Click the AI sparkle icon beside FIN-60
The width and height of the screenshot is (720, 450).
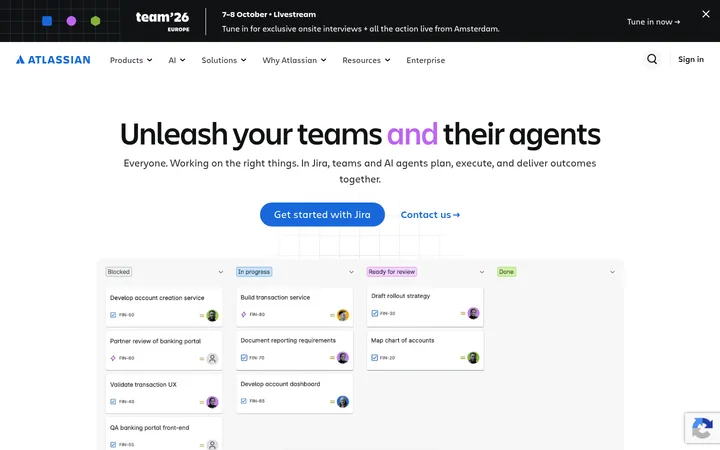click(113, 358)
